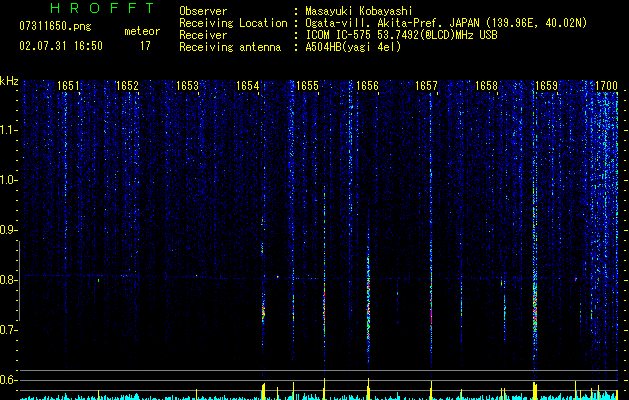Viewport: 629px width, 400px height.
Task: Click the 1652 time marker
Action: [x=127, y=86]
